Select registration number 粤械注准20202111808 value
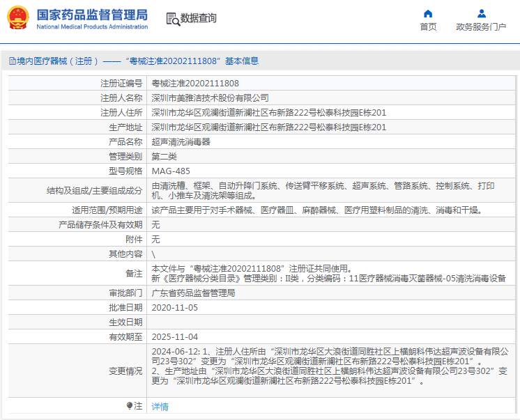 click(195, 84)
